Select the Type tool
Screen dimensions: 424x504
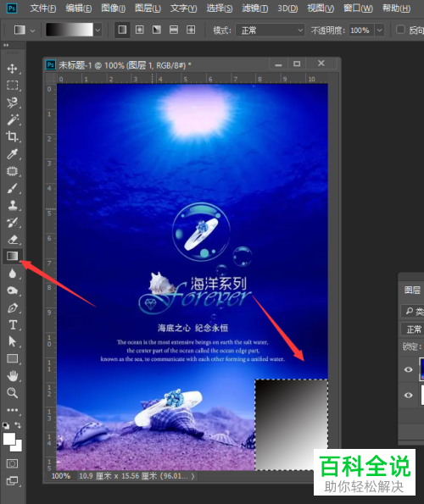[x=12, y=325]
